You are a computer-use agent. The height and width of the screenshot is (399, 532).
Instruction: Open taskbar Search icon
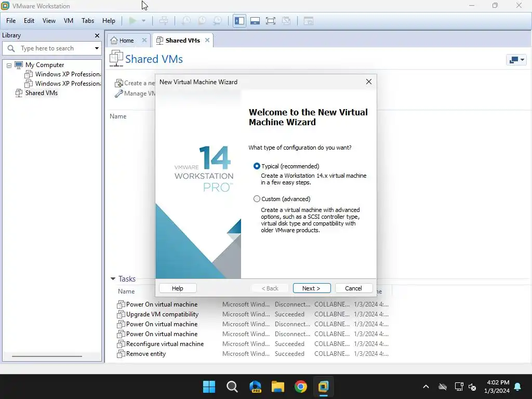(x=232, y=387)
